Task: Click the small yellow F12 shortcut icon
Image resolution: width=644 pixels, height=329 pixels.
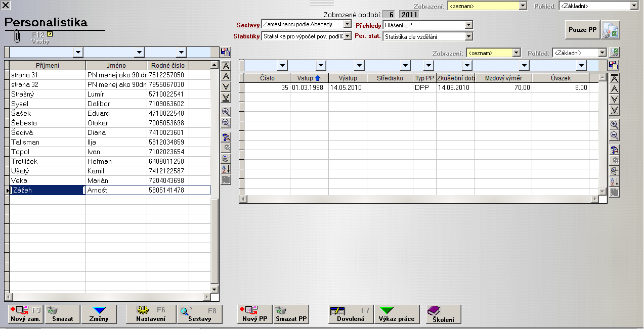Action: click(x=50, y=34)
